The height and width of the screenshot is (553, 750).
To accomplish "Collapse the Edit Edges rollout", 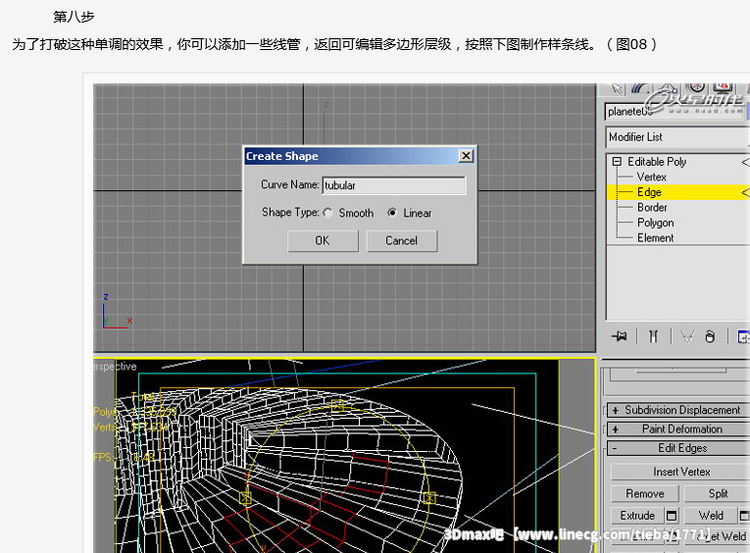I will tap(678, 448).
